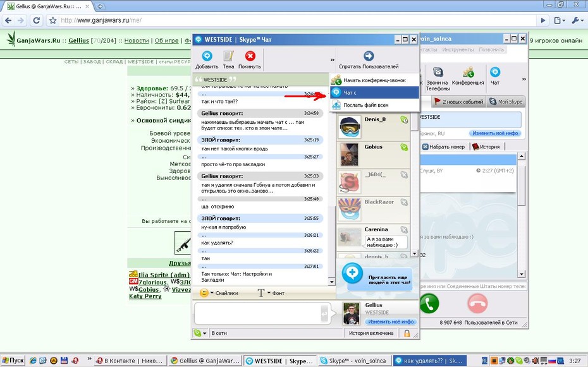Click Пригласить еще людей в этот чат button
Screen dimensions: 588x367
click(377, 277)
